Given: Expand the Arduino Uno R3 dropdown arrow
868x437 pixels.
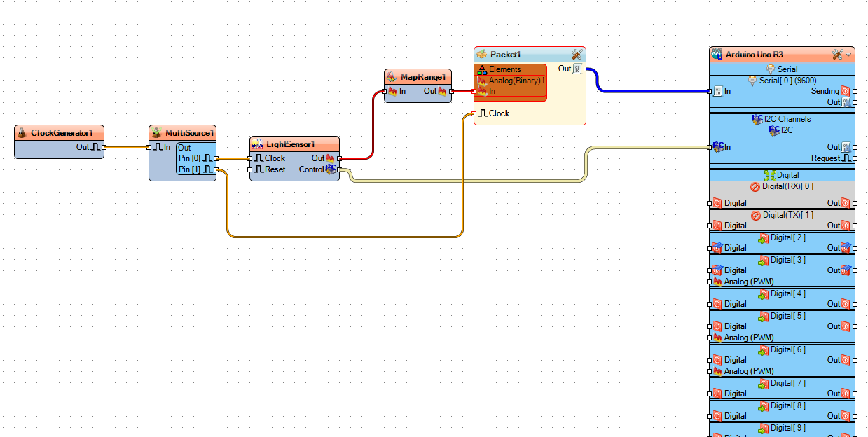Looking at the screenshot, I should pos(848,55).
